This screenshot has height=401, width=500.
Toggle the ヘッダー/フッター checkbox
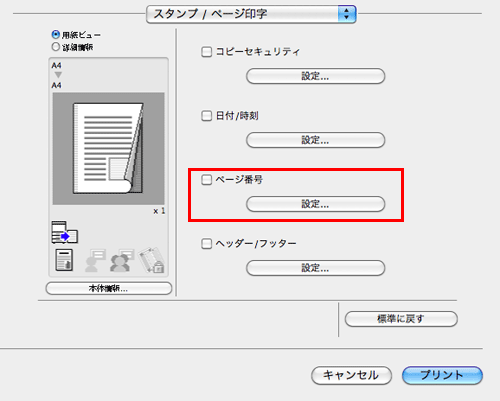[207, 244]
